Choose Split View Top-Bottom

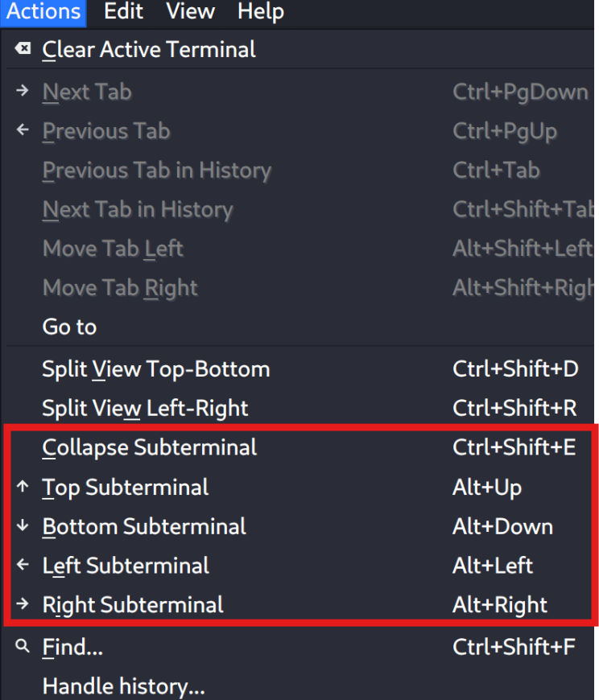(155, 369)
